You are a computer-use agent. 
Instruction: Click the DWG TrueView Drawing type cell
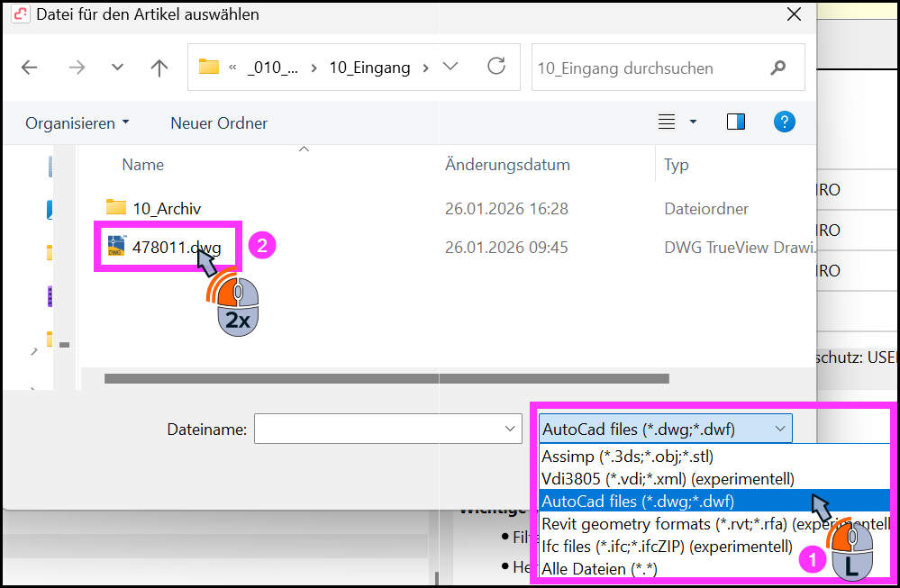pyautogui.click(x=740, y=248)
